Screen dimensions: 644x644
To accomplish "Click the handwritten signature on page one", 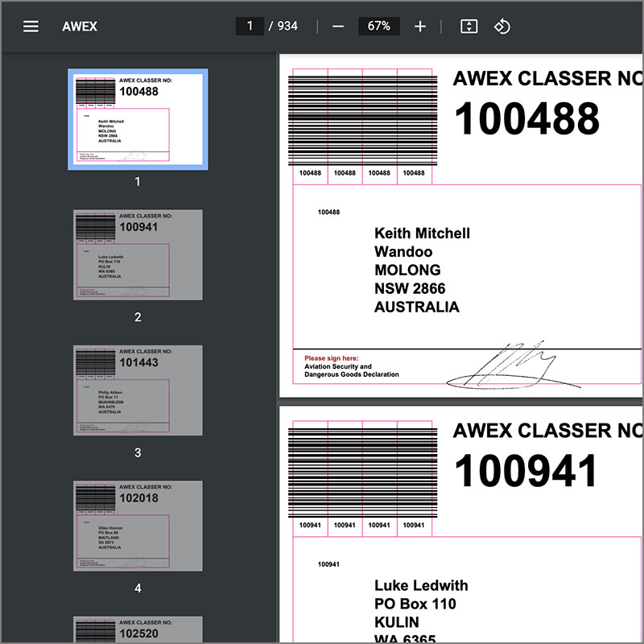I will coord(515,366).
